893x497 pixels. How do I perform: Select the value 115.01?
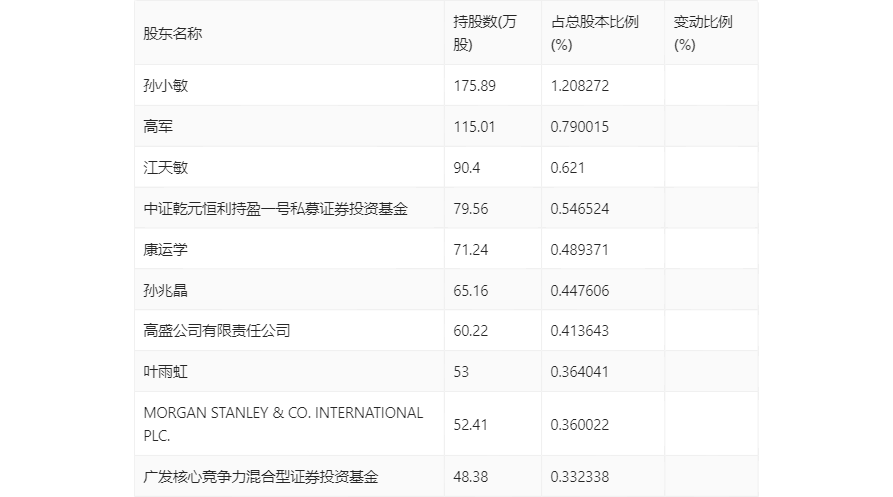coord(474,127)
